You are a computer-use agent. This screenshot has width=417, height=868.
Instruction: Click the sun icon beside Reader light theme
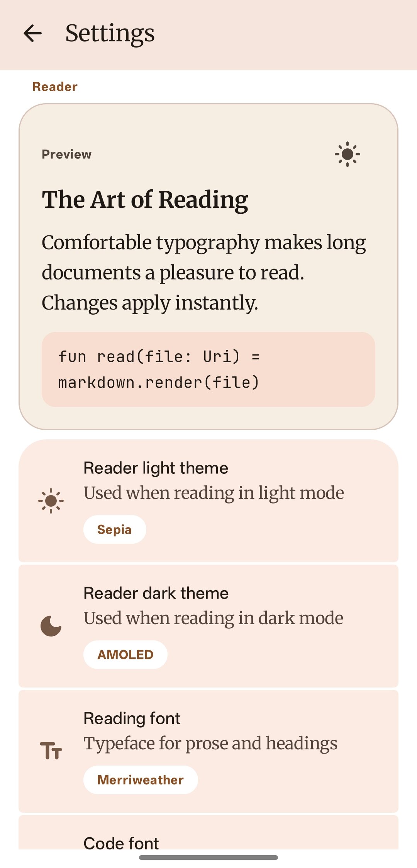[51, 501]
